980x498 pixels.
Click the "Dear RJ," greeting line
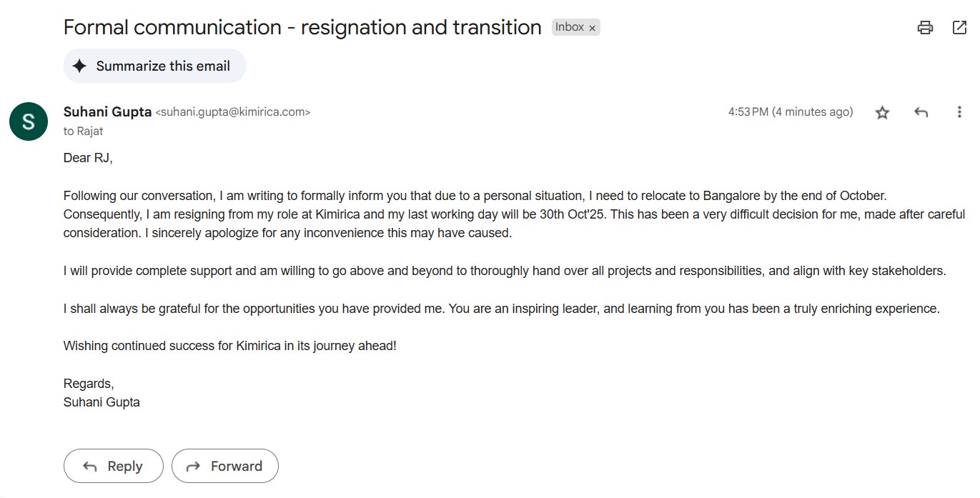[88, 158]
